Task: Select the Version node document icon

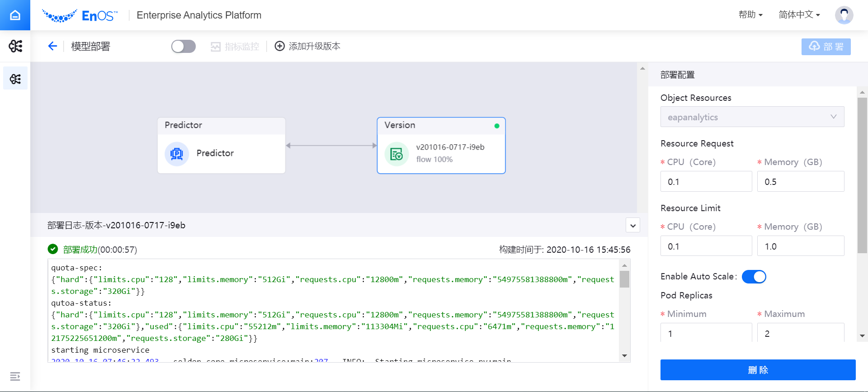Action: 396,154
